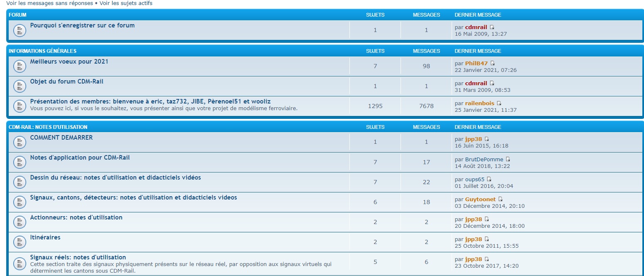View profile of Guytoonet
The image size is (644, 276).
coord(480,200)
